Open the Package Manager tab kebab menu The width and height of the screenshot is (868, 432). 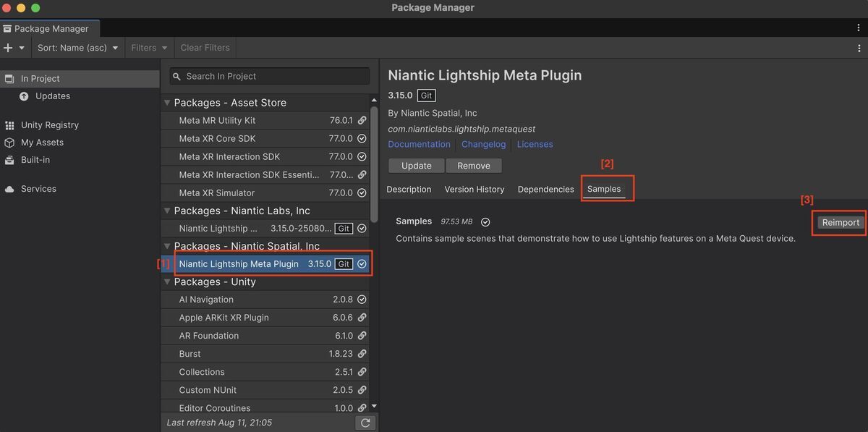click(x=859, y=28)
